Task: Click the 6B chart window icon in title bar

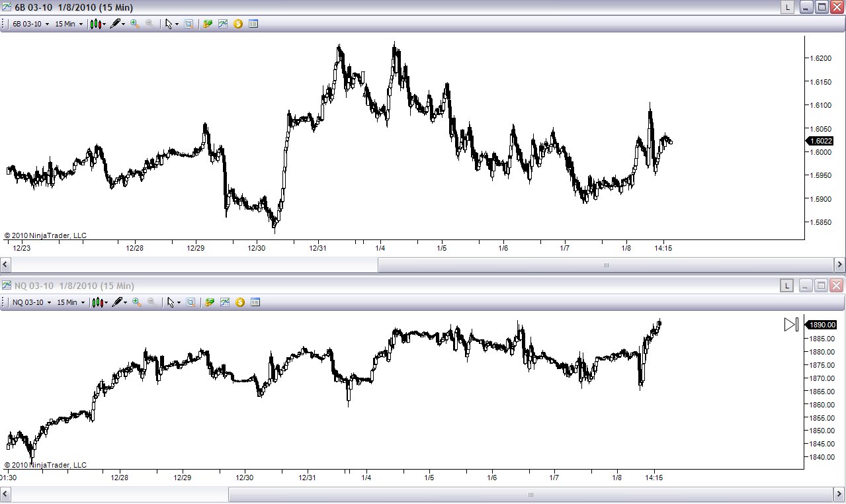Action: (7, 7)
